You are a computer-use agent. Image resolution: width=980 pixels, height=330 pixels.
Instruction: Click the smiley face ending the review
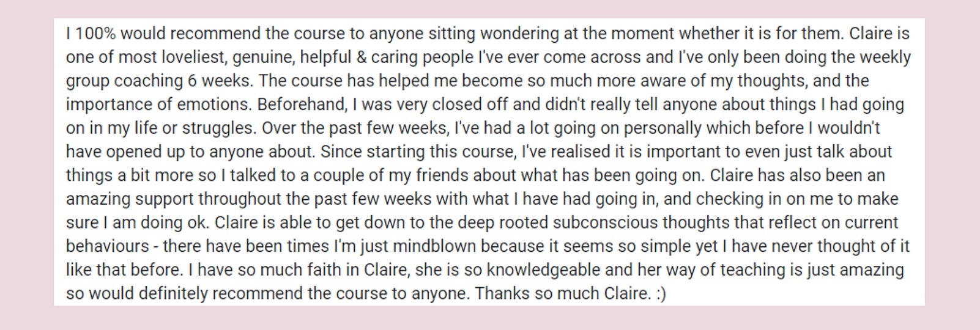(661, 294)
